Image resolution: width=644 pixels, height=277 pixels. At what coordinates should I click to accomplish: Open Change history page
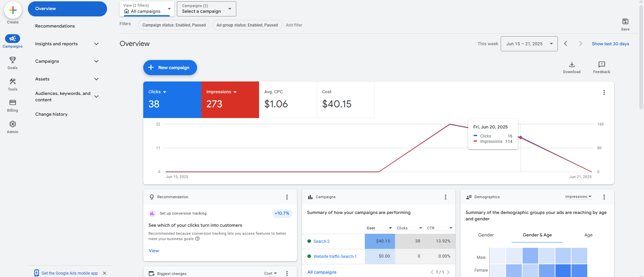click(x=51, y=114)
